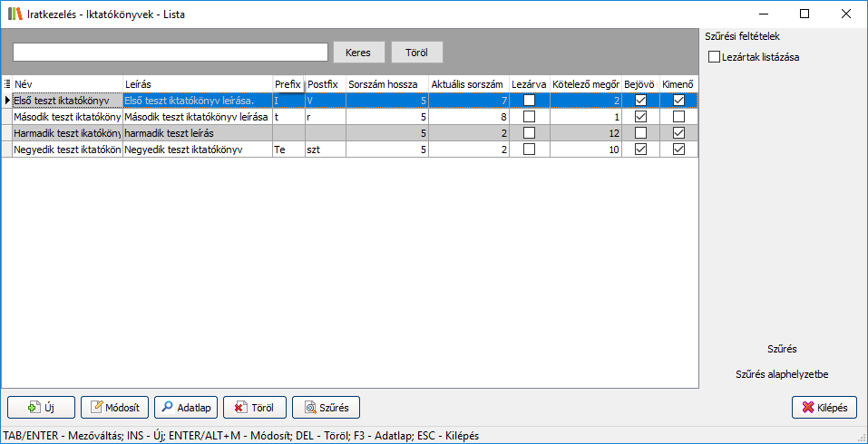
Task: Click the Prefix column header
Action: click(288, 84)
